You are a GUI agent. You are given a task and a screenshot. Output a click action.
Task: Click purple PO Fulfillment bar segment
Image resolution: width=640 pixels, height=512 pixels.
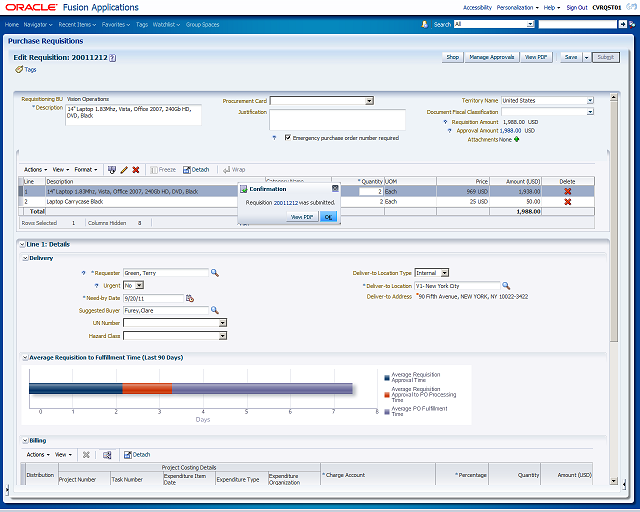point(262,388)
